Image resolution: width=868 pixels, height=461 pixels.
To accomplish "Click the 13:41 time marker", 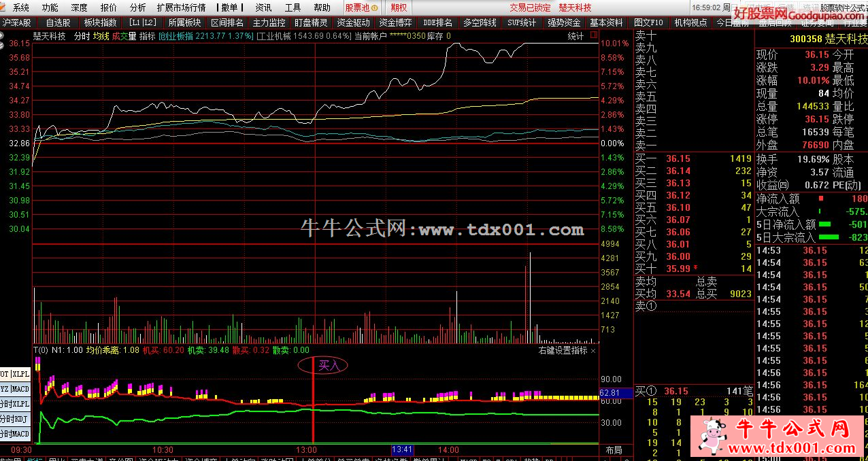I will point(402,450).
